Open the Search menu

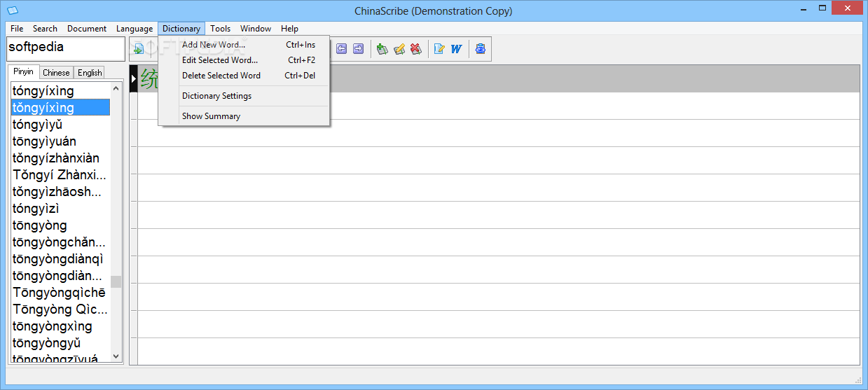tap(45, 29)
